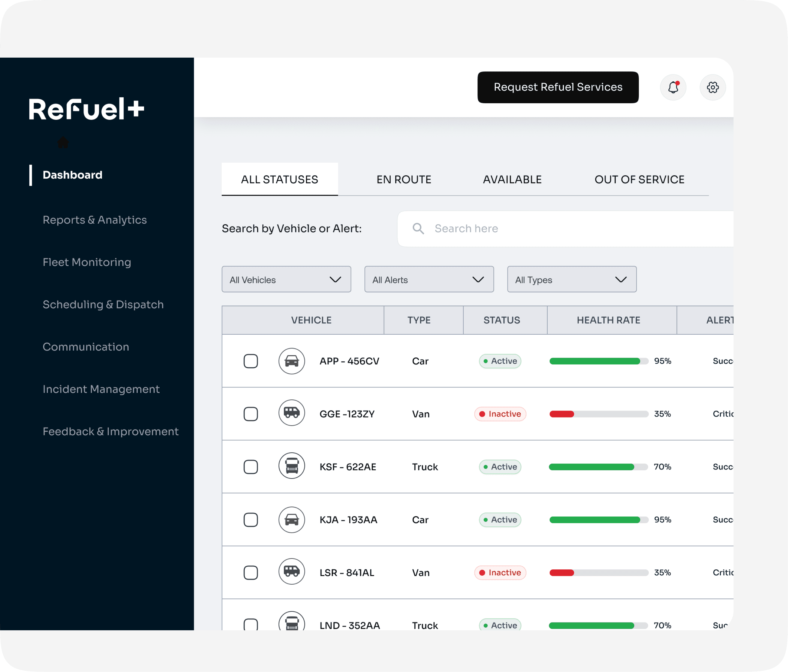Click the vehicle ID GGE -123ZY
The image size is (788, 672).
click(347, 414)
